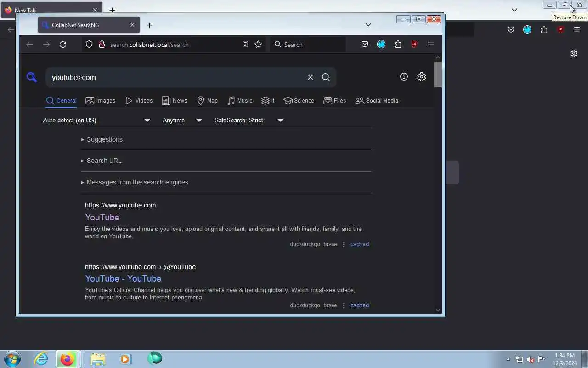Go back in the front Firefox window
Viewport: 588px width, 368px height.
click(30, 45)
